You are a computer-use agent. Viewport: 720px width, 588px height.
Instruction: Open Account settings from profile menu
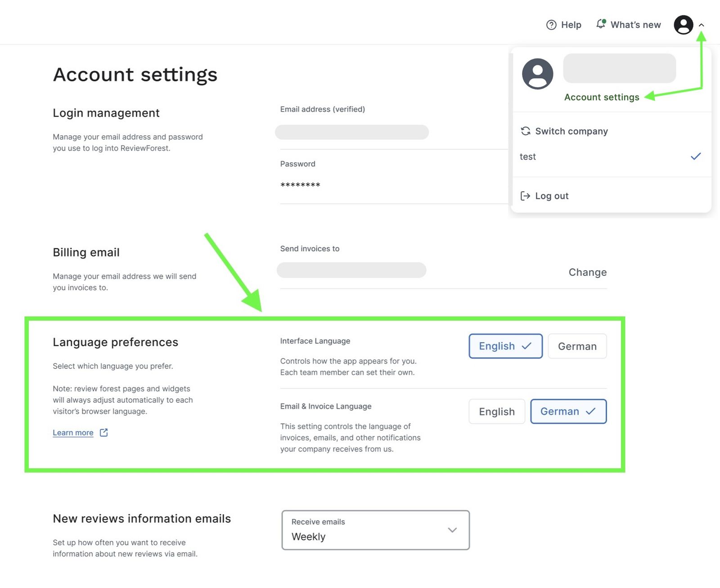601,97
